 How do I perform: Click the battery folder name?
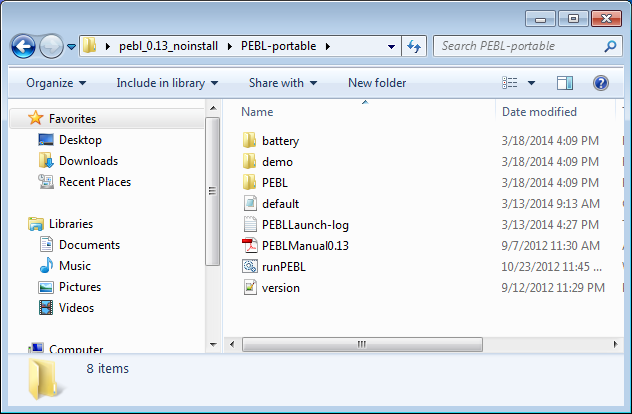click(280, 141)
